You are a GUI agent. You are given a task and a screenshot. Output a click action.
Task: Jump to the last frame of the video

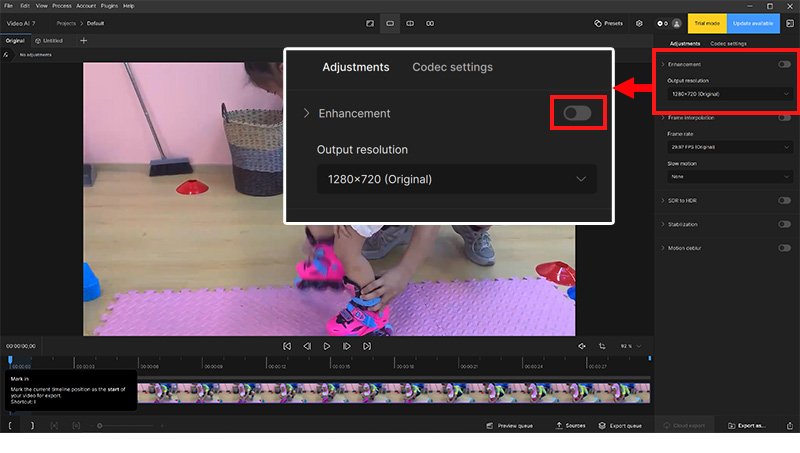pyautogui.click(x=367, y=346)
